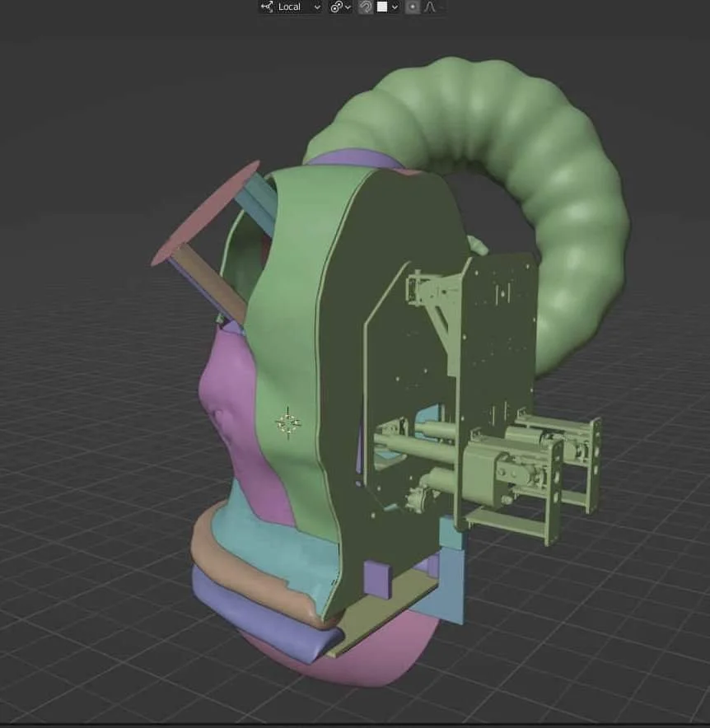Screen dimensions: 710x728
Task: Toggle snapping with the magnet icon
Action: [366, 7]
